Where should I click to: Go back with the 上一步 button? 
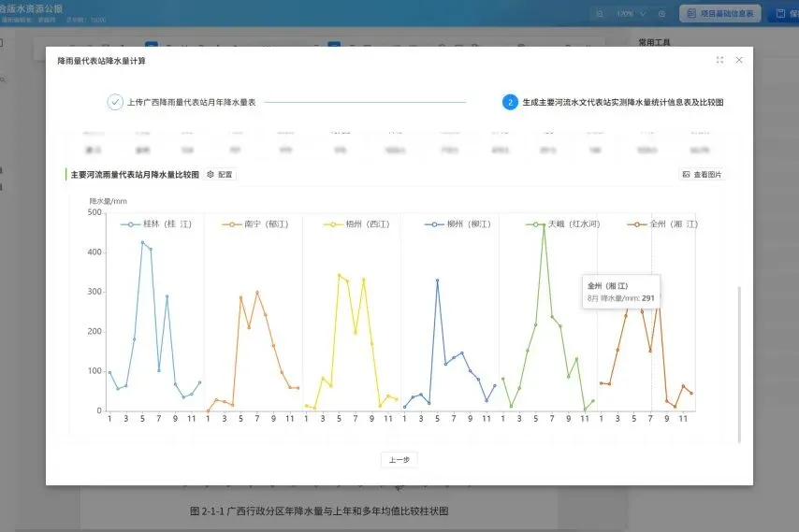pos(399,460)
